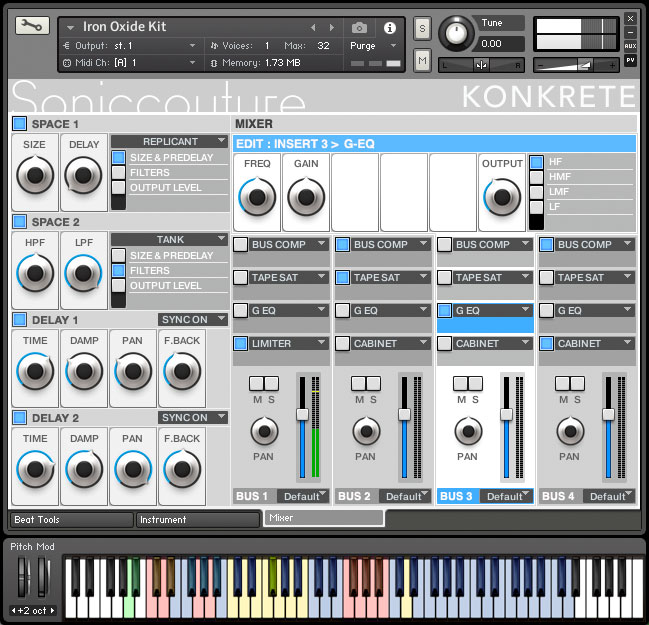Image resolution: width=649 pixels, height=625 pixels.
Task: Click the G-EQ OUTPUT knob
Action: [502, 197]
